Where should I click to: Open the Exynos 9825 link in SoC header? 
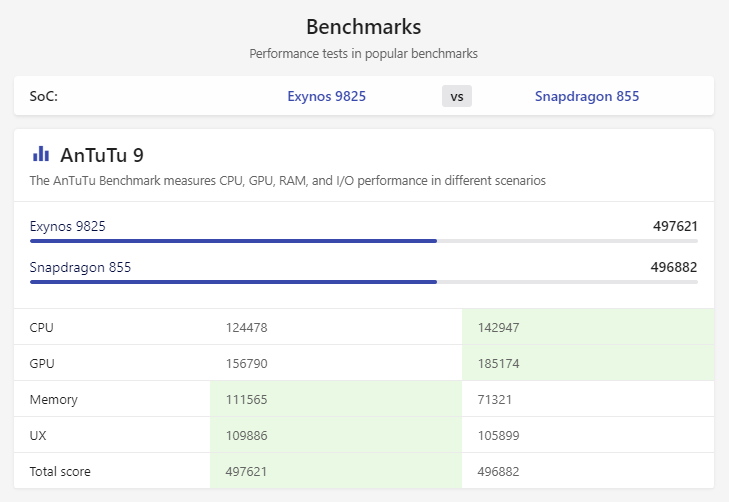pyautogui.click(x=326, y=96)
